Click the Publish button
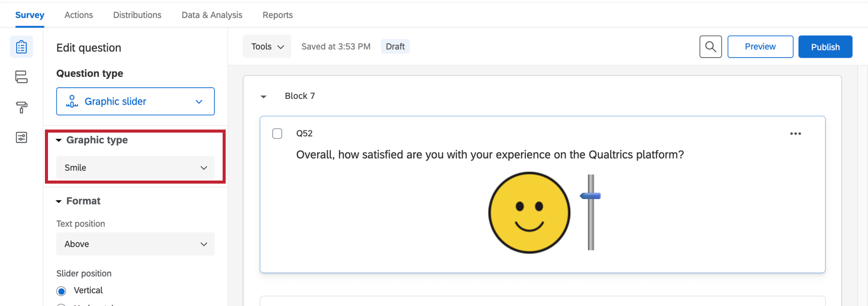Viewport: 868px width, 306px height. point(825,47)
